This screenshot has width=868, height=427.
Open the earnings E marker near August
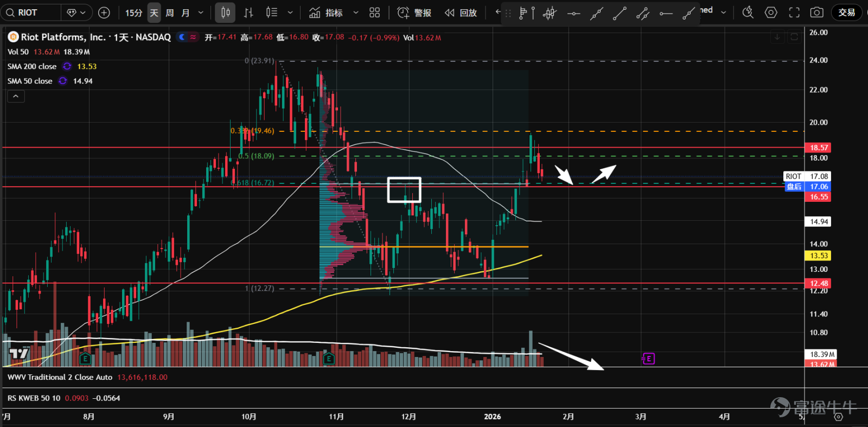tap(85, 359)
